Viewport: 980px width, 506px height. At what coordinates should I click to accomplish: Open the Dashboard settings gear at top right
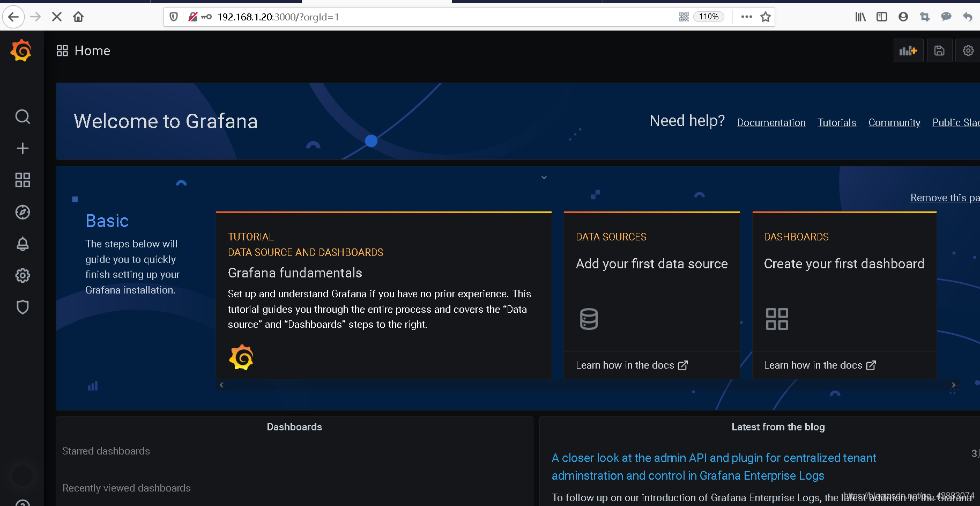point(968,50)
